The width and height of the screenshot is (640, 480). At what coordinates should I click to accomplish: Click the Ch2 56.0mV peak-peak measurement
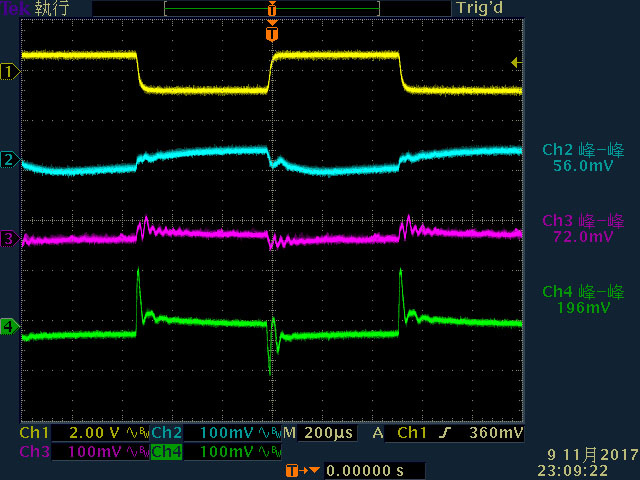[x=583, y=158]
